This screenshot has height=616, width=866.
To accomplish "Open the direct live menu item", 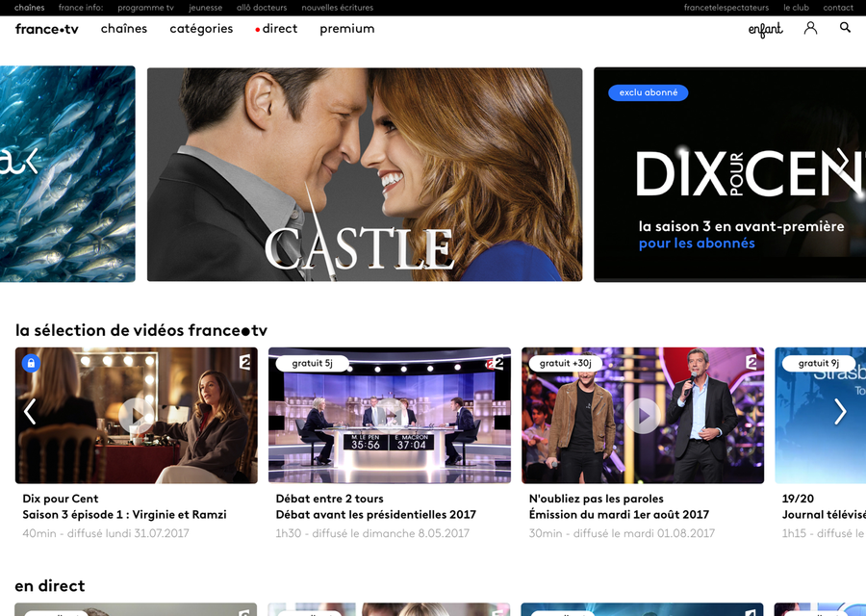I will click(276, 29).
